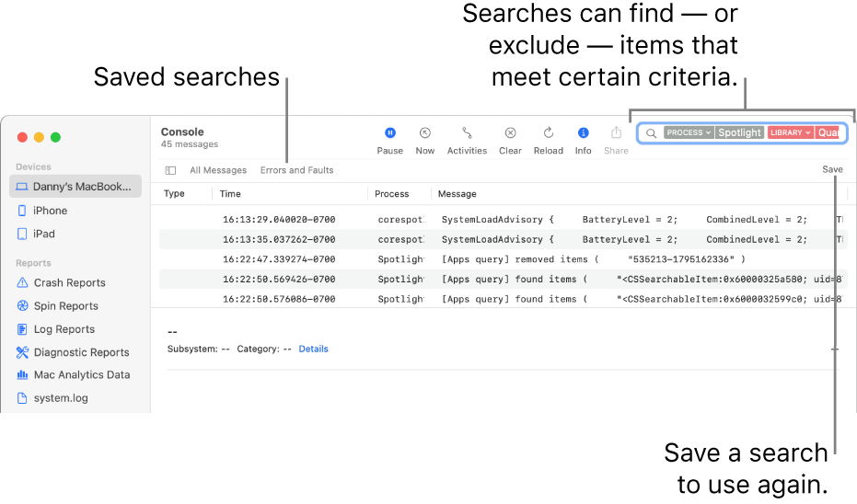Image resolution: width=857 pixels, height=504 pixels.
Task: Open Diagnostic Reports
Action: click(75, 352)
